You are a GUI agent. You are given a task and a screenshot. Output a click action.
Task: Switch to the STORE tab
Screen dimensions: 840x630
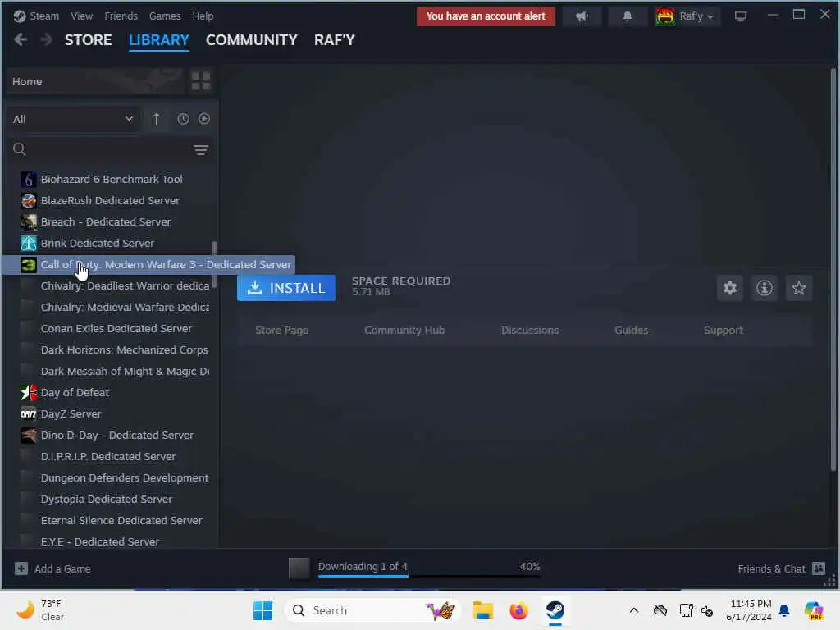tap(89, 40)
